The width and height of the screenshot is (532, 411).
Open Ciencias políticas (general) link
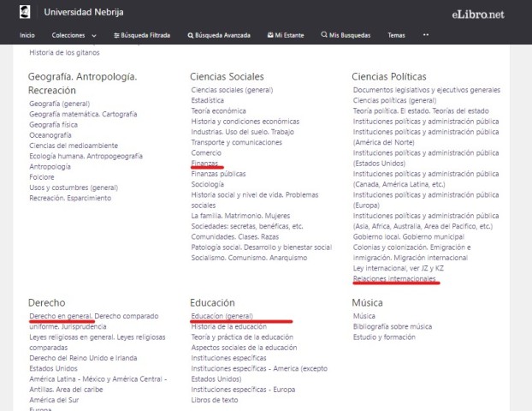[x=394, y=100]
